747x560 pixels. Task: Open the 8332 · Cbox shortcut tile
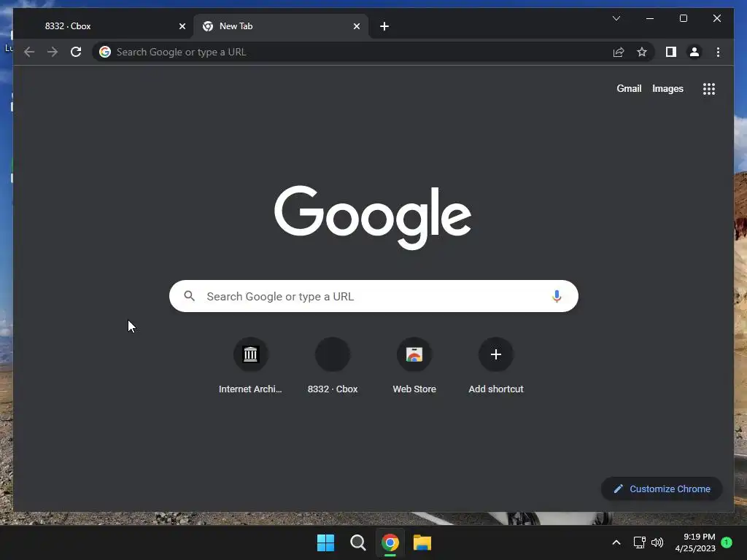(x=333, y=366)
